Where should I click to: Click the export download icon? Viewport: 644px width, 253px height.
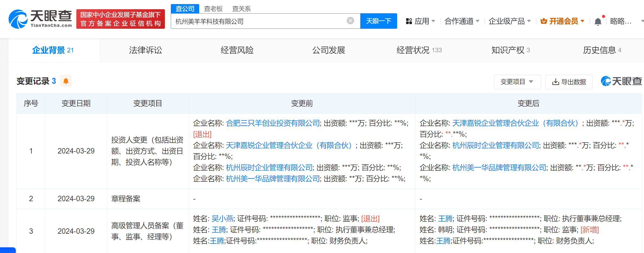click(555, 82)
